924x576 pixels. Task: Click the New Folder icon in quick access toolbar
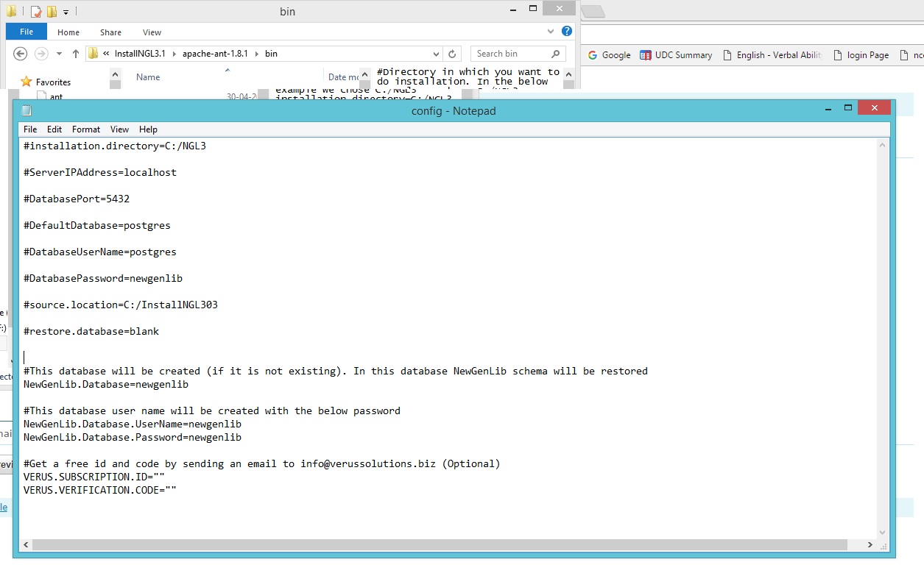click(52, 12)
